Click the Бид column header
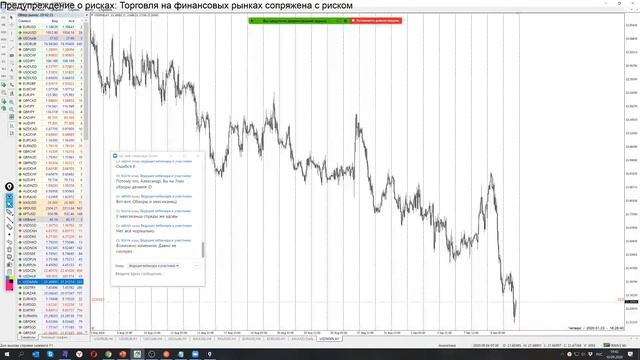Viewport: 640px width, 360px height. [x=55, y=21]
